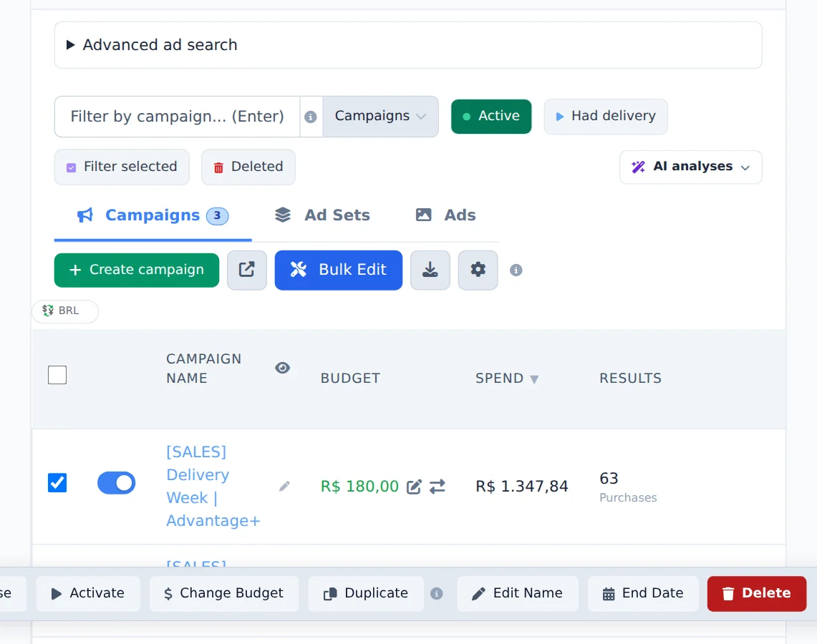The width and height of the screenshot is (817, 644).
Task: Click the red Delete button
Action: tap(757, 593)
